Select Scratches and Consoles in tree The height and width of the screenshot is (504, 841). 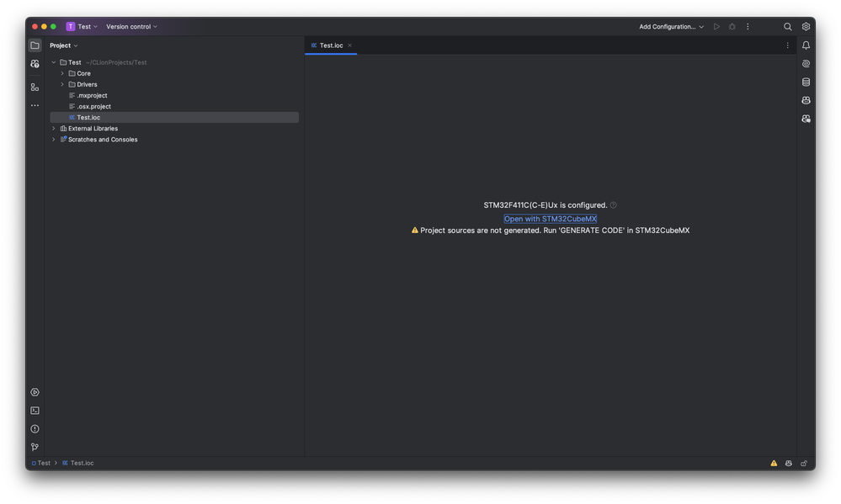[103, 140]
